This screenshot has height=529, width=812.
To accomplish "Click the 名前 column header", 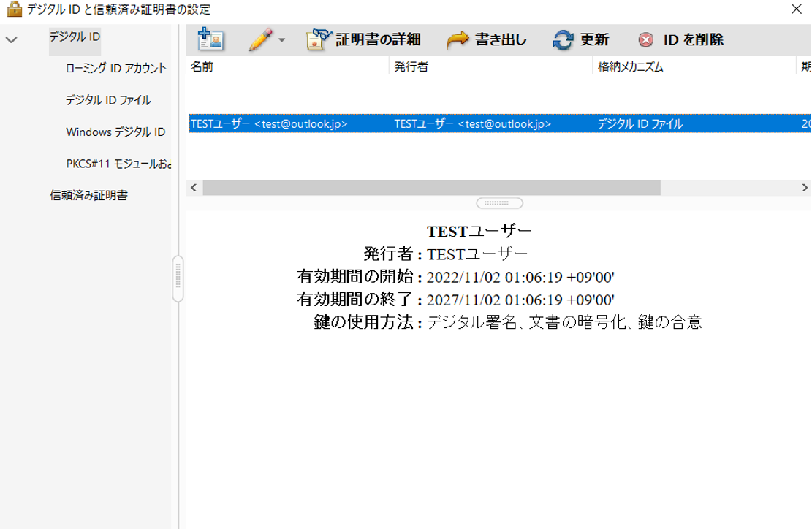I will (202, 66).
